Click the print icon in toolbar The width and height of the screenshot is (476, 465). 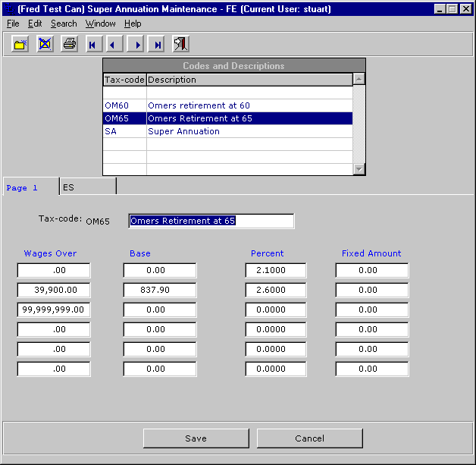pyautogui.click(x=69, y=45)
